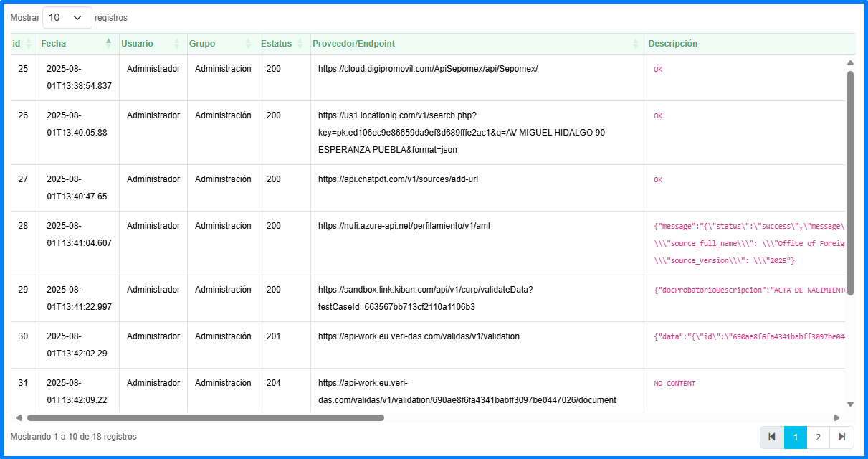Click the horizontal scrollbar right arrow

click(836, 417)
